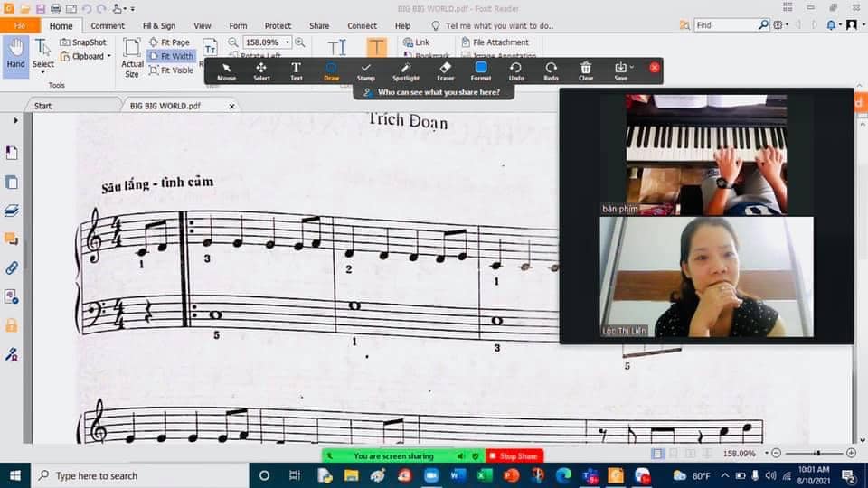This screenshot has height=488, width=868.
Task: Open the user account icon
Action: (852, 25)
